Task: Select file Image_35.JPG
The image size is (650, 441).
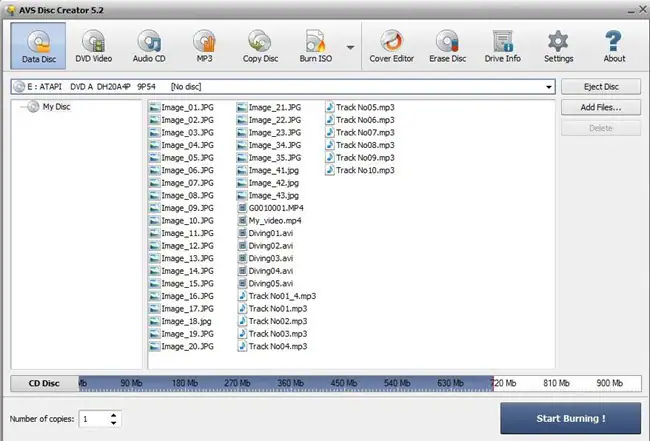Action: tap(269, 158)
